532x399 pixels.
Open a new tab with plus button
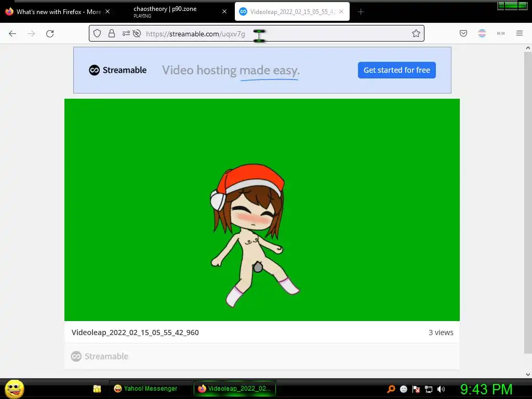(361, 12)
